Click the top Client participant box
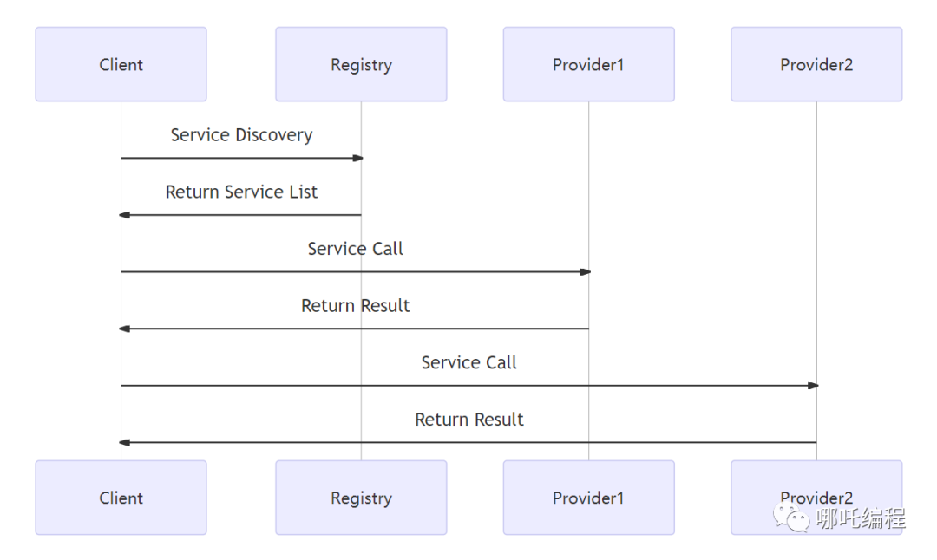 coord(121,64)
